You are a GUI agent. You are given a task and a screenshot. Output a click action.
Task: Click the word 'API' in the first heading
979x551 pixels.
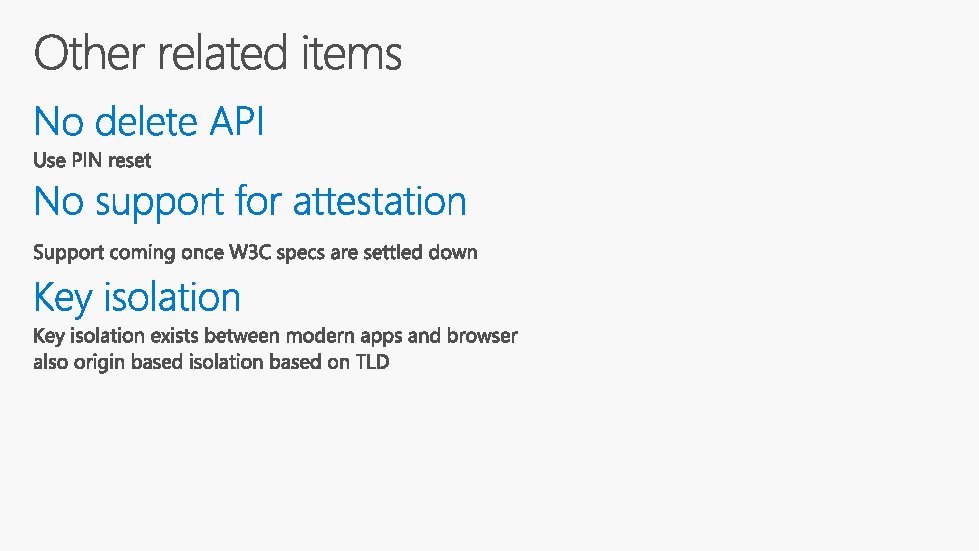coord(237,122)
